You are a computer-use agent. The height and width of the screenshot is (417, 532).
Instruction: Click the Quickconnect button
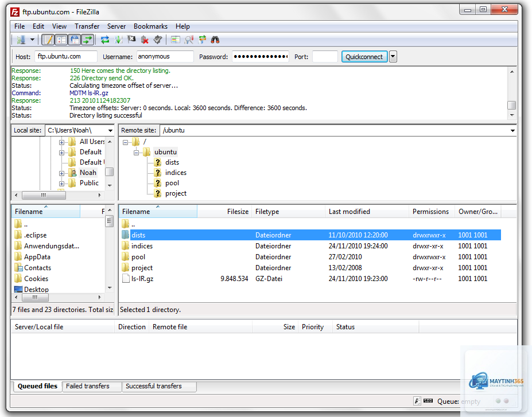click(364, 57)
